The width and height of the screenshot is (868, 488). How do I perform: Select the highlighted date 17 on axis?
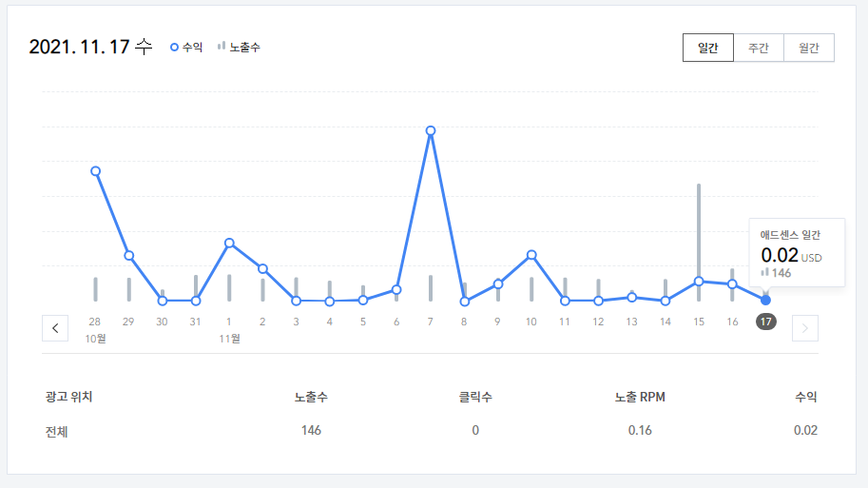click(765, 322)
